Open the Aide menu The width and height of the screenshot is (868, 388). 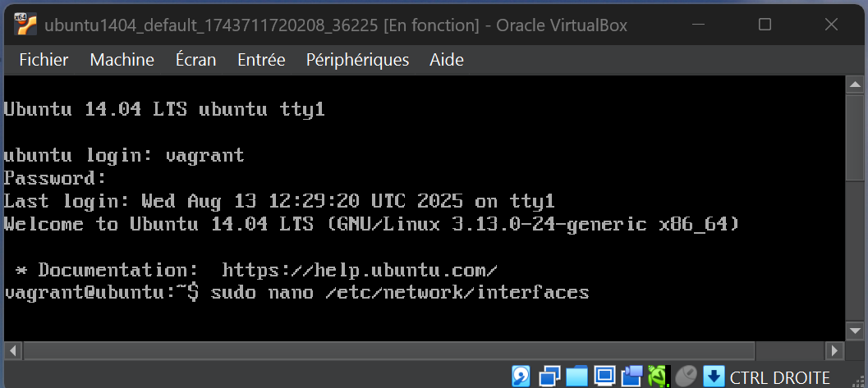click(x=447, y=60)
